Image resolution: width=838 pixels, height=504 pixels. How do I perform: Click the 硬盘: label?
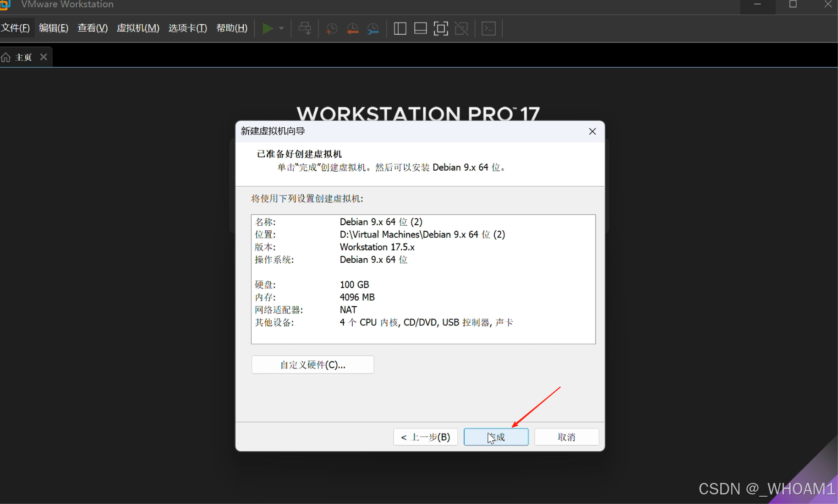coord(265,285)
